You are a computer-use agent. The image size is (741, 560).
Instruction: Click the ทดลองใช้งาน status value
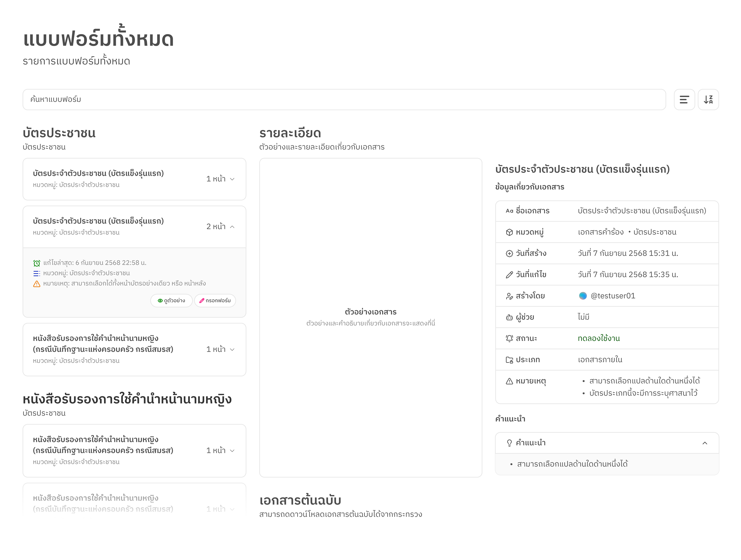[x=599, y=338]
